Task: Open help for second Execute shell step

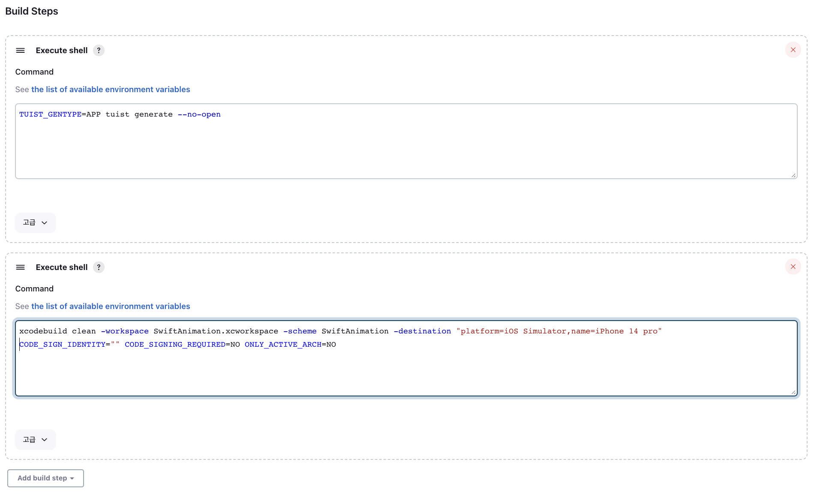Action: (99, 267)
